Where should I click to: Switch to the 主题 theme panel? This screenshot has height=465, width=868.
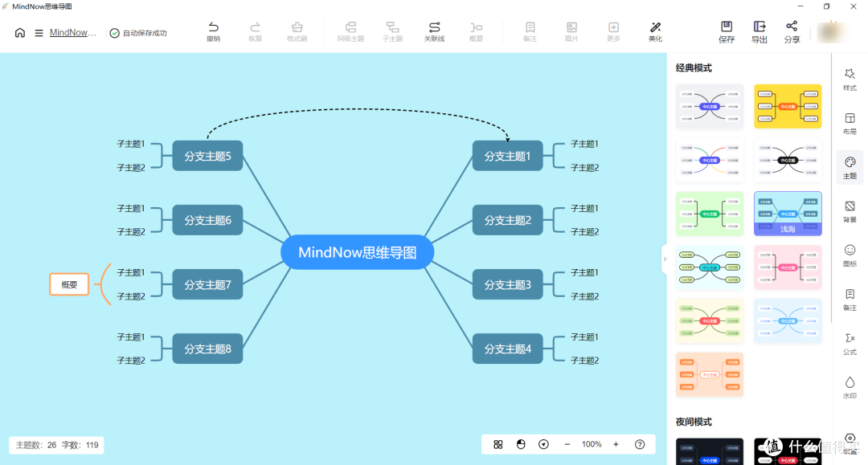850,168
